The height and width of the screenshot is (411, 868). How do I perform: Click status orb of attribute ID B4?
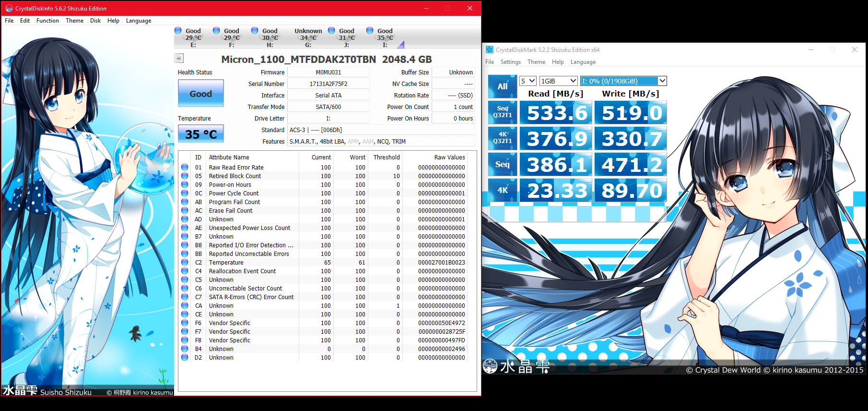pos(185,349)
